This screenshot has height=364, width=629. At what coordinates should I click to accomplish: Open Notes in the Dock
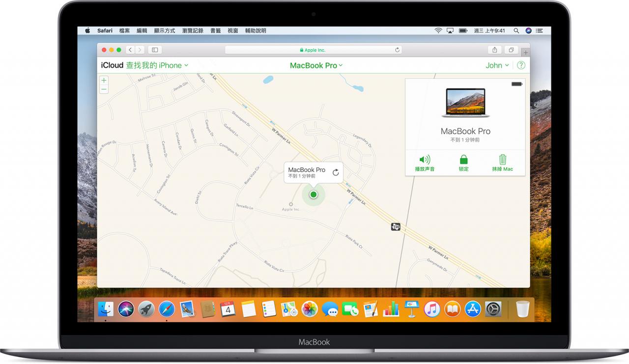(x=249, y=309)
